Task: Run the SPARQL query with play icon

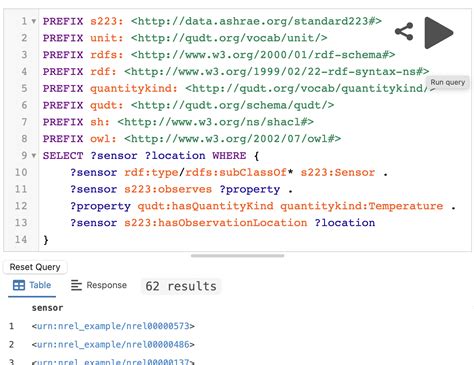Action: 438,33
